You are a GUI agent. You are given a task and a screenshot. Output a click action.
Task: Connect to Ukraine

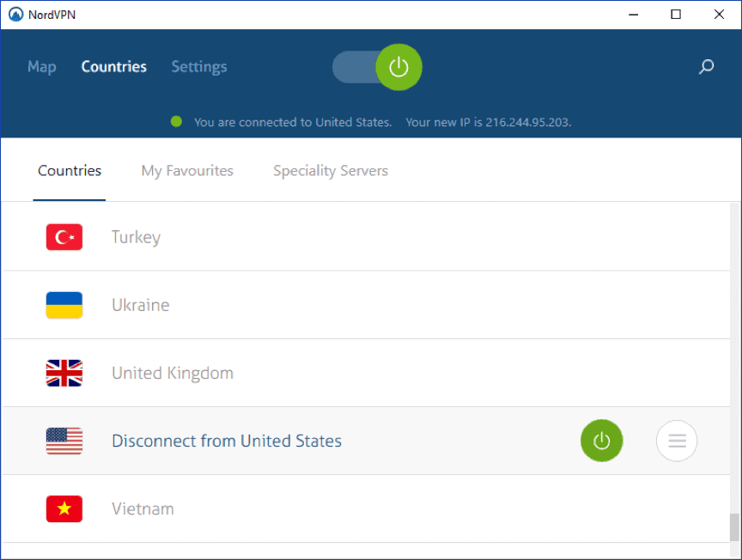pos(366,305)
